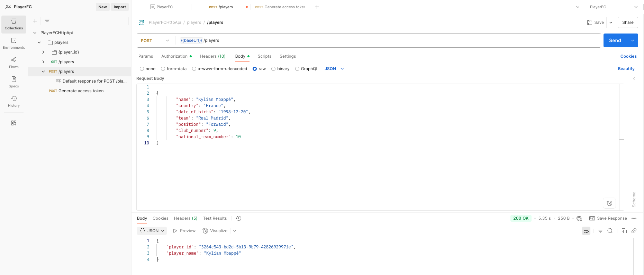
Task: Open the Environments sidebar panel
Action: point(14,44)
